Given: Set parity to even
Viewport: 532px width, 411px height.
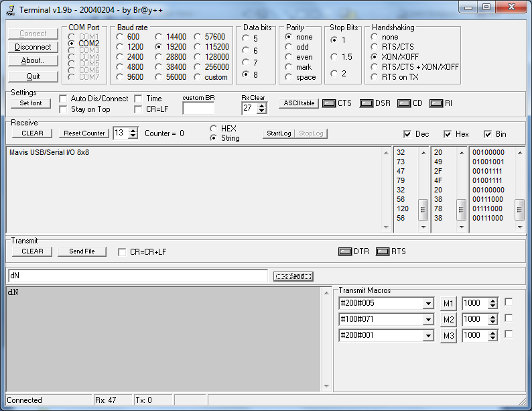Looking at the screenshot, I should point(288,57).
